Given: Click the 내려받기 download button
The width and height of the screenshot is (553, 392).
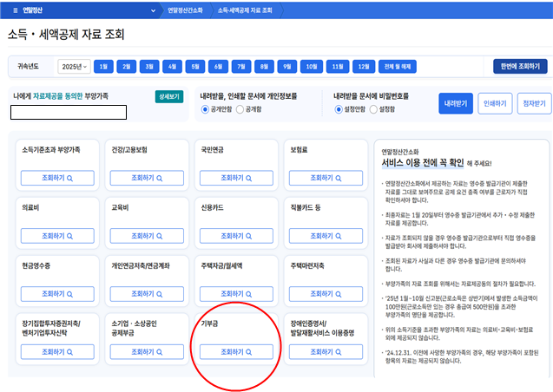Looking at the screenshot, I should click(456, 103).
